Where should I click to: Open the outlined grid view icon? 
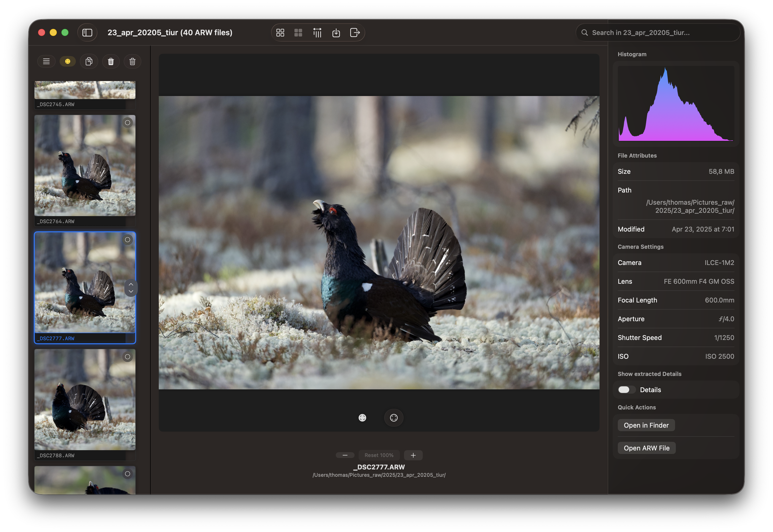(280, 33)
